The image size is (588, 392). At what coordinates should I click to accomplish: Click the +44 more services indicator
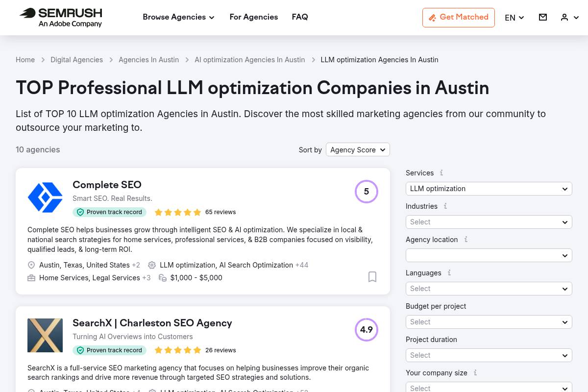(302, 265)
